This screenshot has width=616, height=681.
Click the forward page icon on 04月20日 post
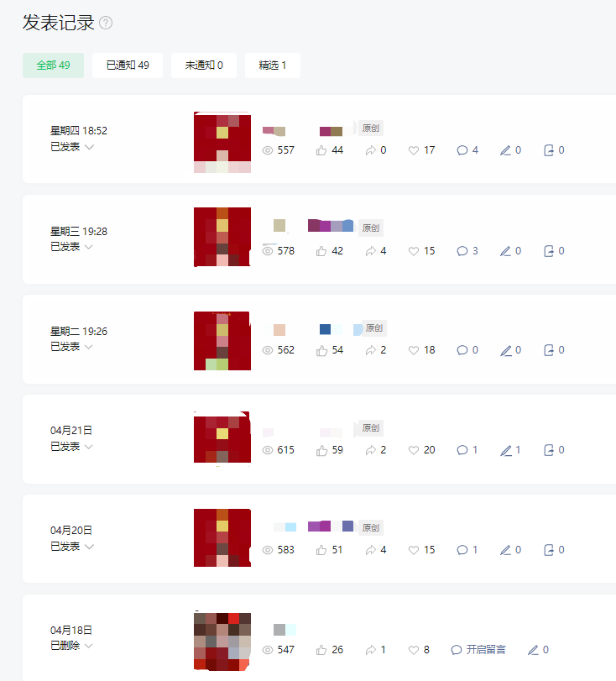(x=549, y=550)
